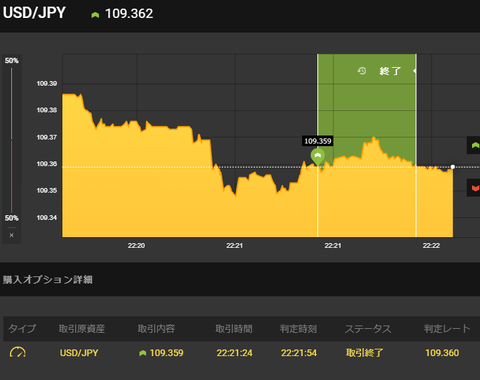Click the current rate 109.362 value
Image resolution: width=480 pixels, height=380 pixels.
click(129, 14)
